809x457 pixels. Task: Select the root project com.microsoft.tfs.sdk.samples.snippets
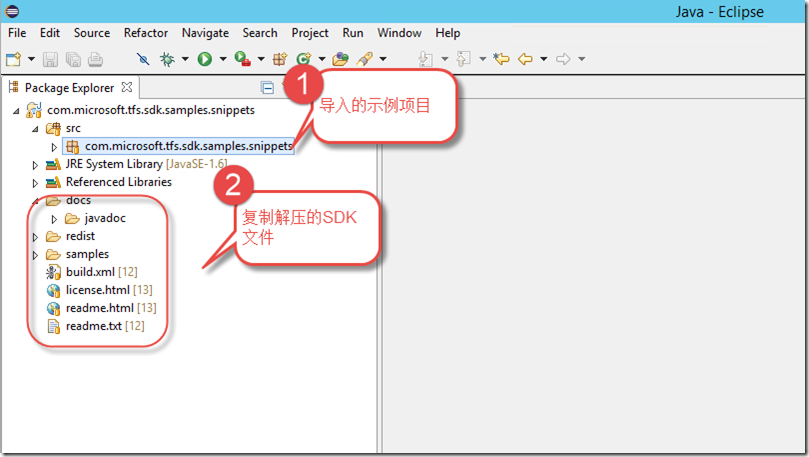pyautogui.click(x=151, y=110)
